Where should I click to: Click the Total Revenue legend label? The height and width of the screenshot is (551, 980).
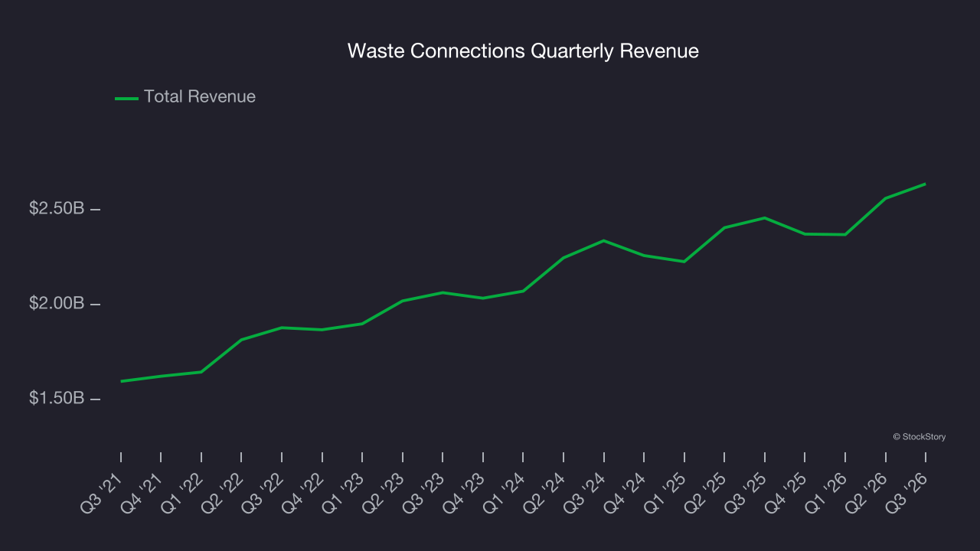tap(200, 97)
